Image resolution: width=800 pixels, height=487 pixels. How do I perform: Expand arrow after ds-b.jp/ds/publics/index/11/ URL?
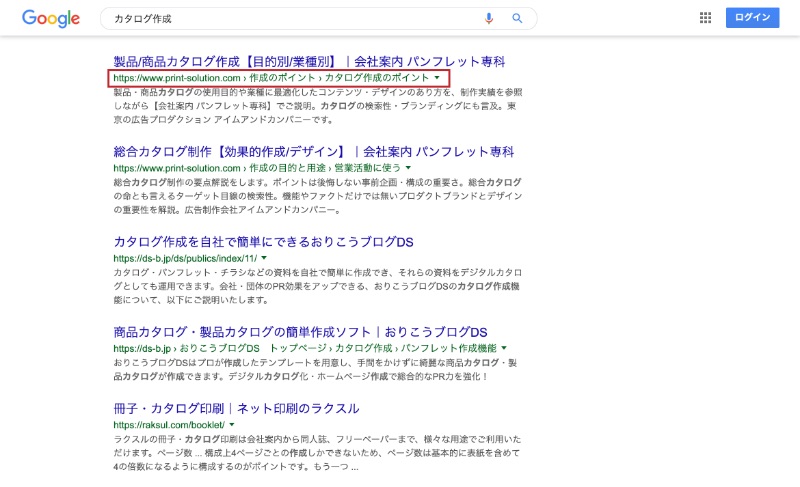264,258
